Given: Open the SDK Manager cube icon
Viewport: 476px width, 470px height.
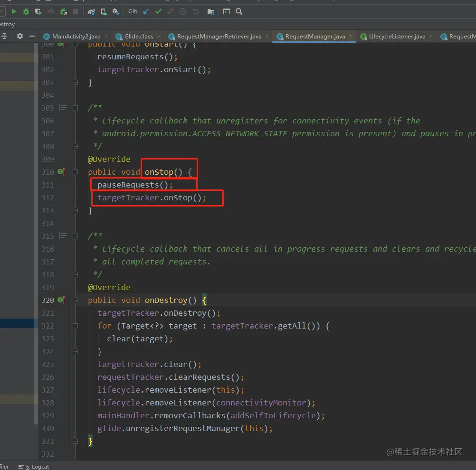Looking at the screenshot, I should [115, 11].
